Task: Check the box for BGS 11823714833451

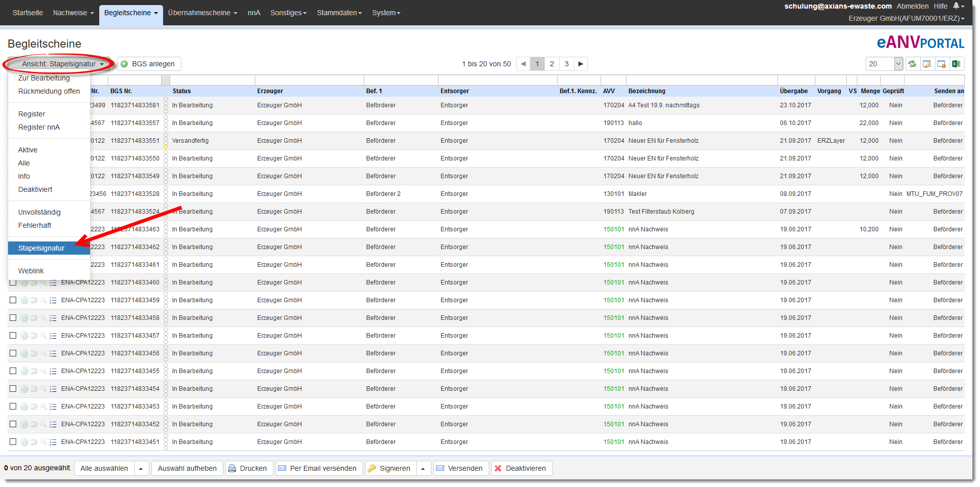Action: tap(13, 442)
